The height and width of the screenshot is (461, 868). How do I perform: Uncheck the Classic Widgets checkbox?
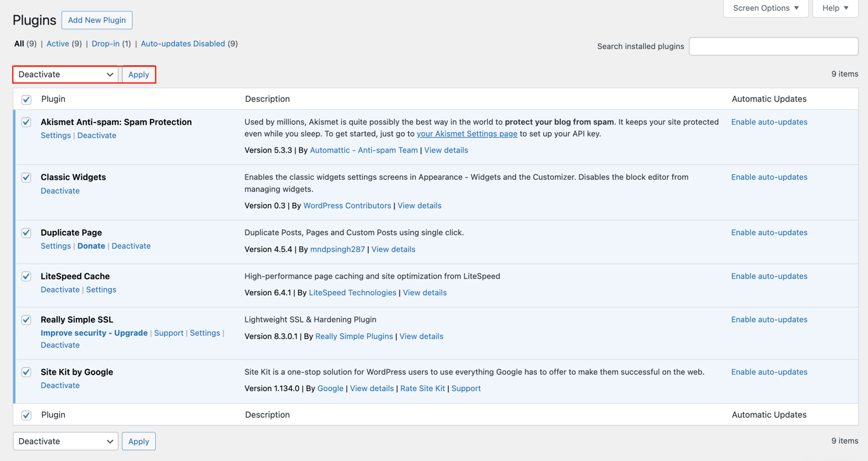[26, 177]
